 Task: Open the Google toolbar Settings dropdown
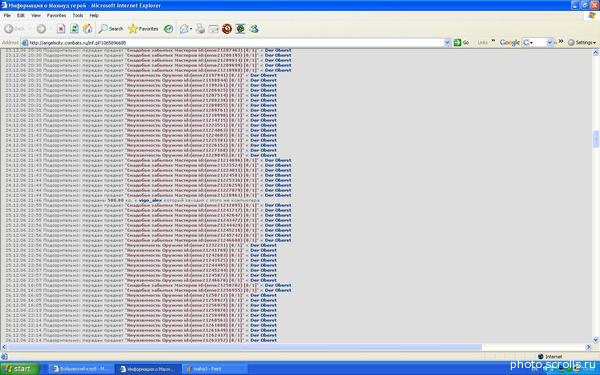(582, 42)
